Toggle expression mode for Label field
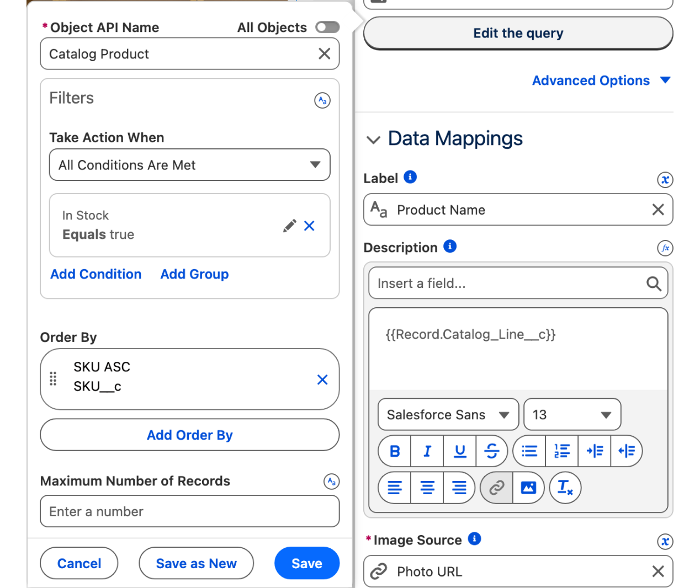The image size is (700, 588). point(665,180)
